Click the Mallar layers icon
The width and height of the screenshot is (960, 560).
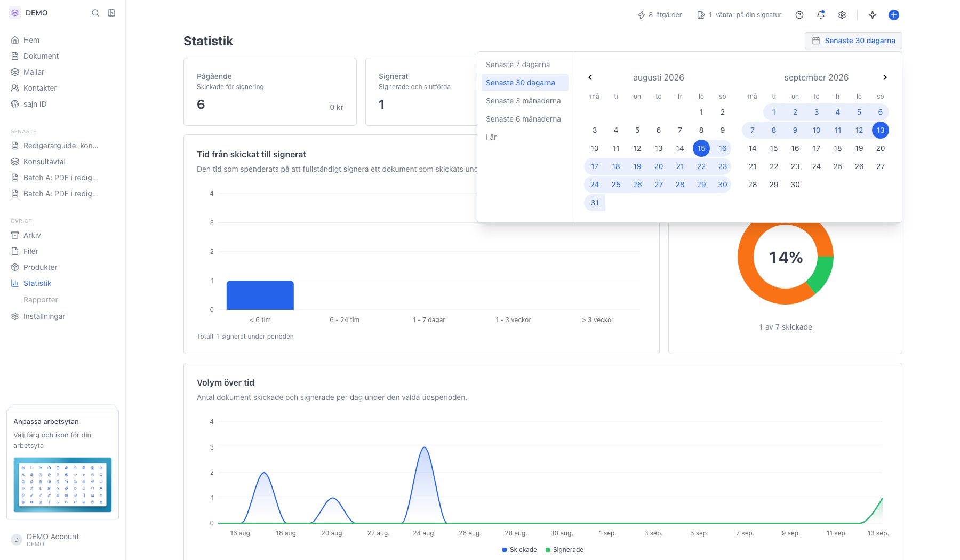pyautogui.click(x=15, y=72)
